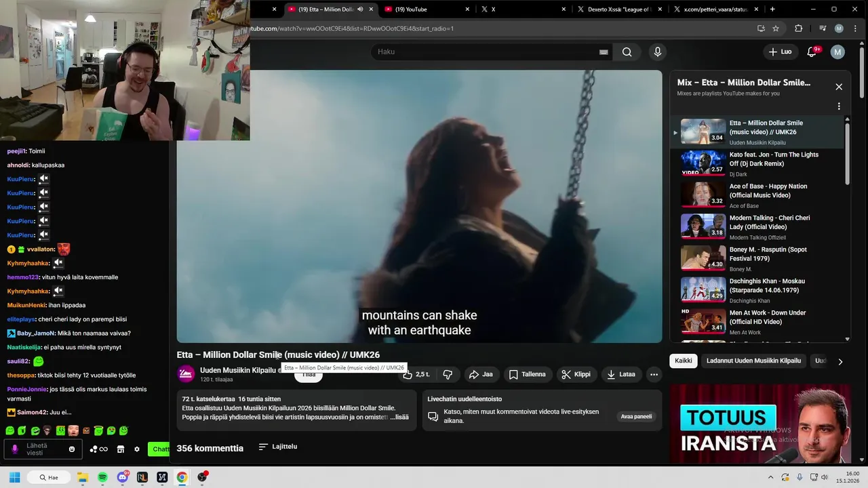Image resolution: width=868 pixels, height=488 pixels.
Task: Click the Uuden Musiikin Kilpailu channel avatar
Action: [x=186, y=374]
